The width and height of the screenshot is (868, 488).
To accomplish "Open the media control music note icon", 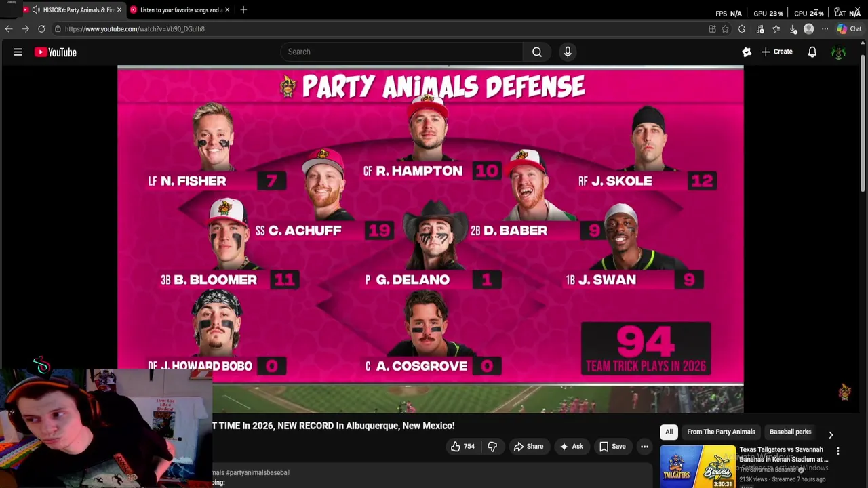I will 760,29.
